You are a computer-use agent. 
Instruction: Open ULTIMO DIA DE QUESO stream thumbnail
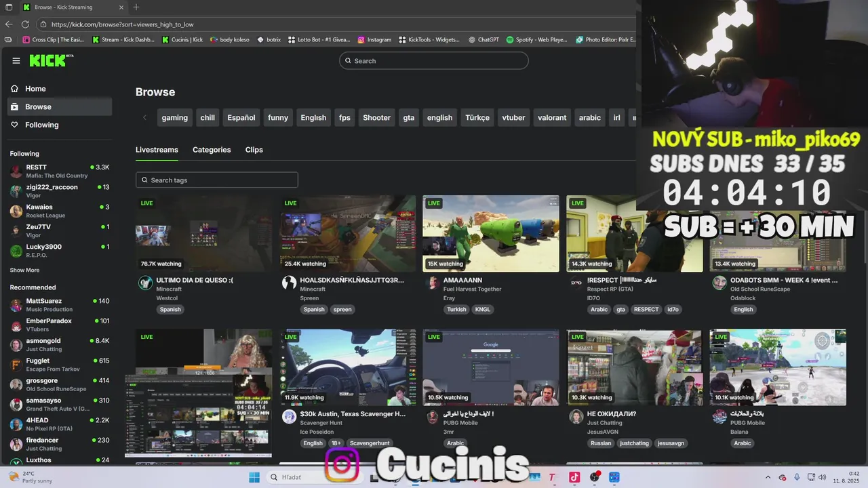coord(204,234)
